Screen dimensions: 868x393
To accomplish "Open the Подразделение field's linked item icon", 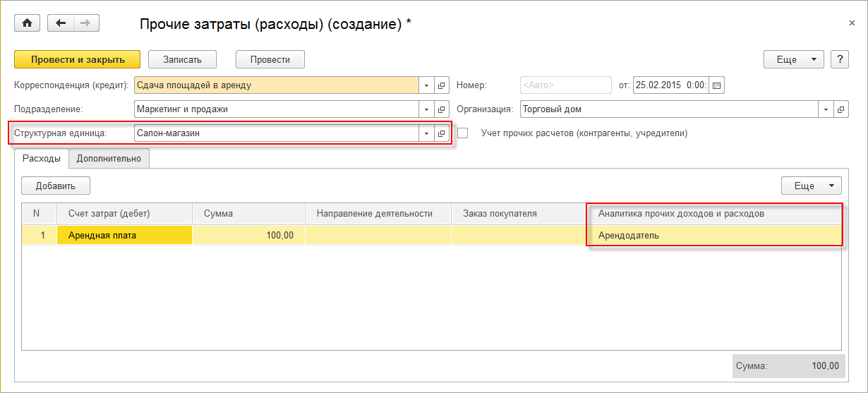I will click(442, 109).
